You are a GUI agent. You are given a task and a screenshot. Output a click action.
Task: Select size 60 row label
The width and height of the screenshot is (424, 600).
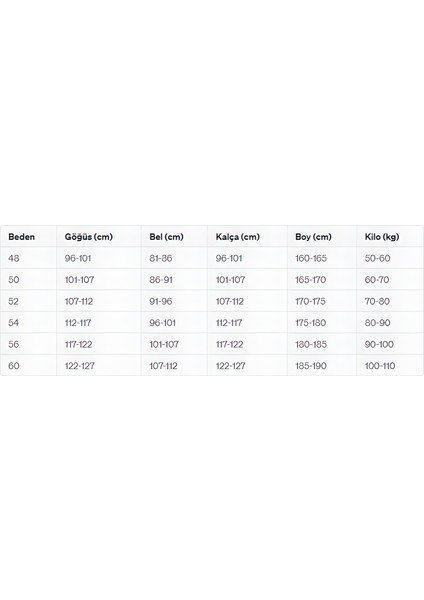coord(14,365)
